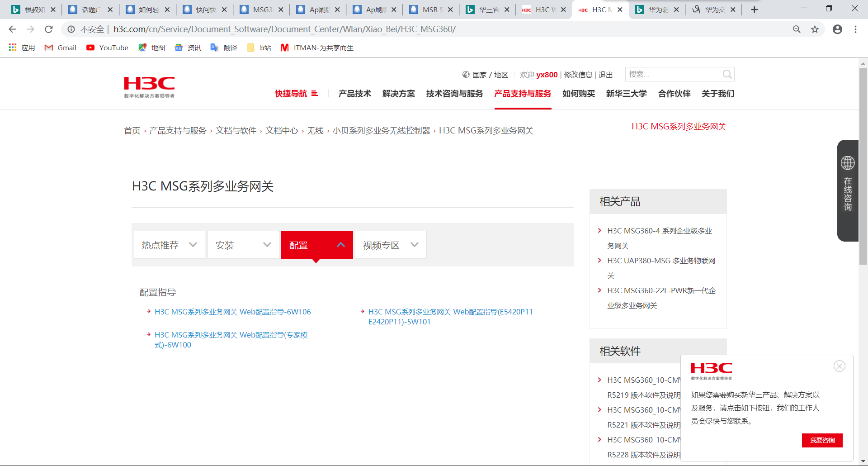Viewport: 868px width, 466px height.
Task: View site info for the insecure connection
Action: 71,29
